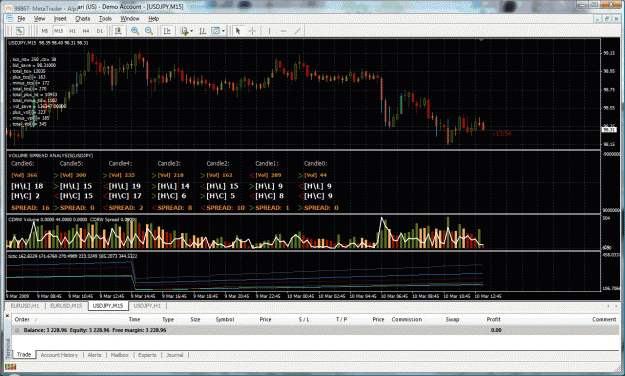Click the periodicity icon left of the templates icon
625x376 pixels.
(x=202, y=31)
